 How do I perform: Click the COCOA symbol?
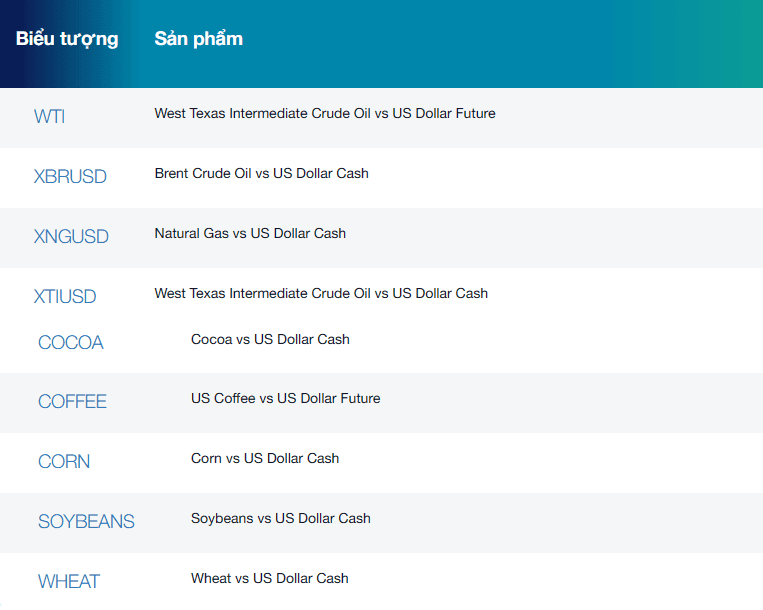tap(71, 342)
